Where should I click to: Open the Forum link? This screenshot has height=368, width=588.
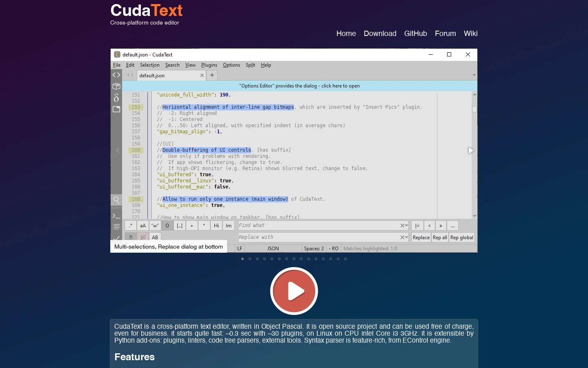click(x=445, y=34)
